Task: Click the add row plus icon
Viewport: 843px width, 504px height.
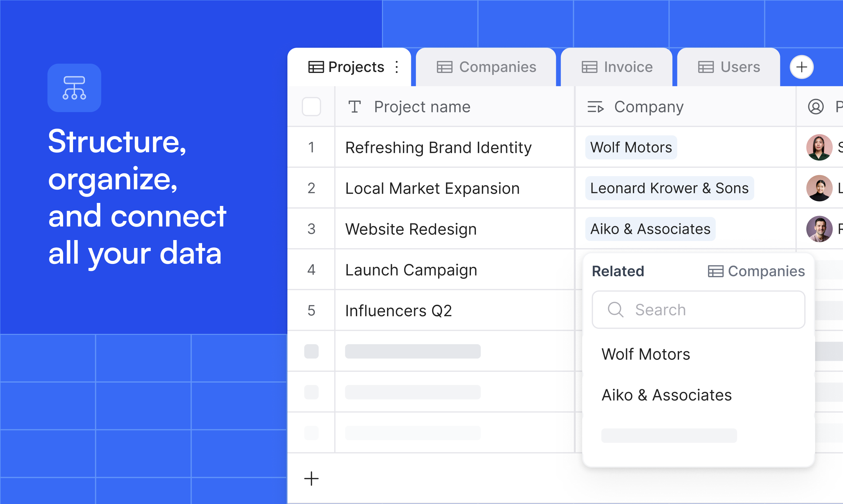Action: (x=311, y=478)
